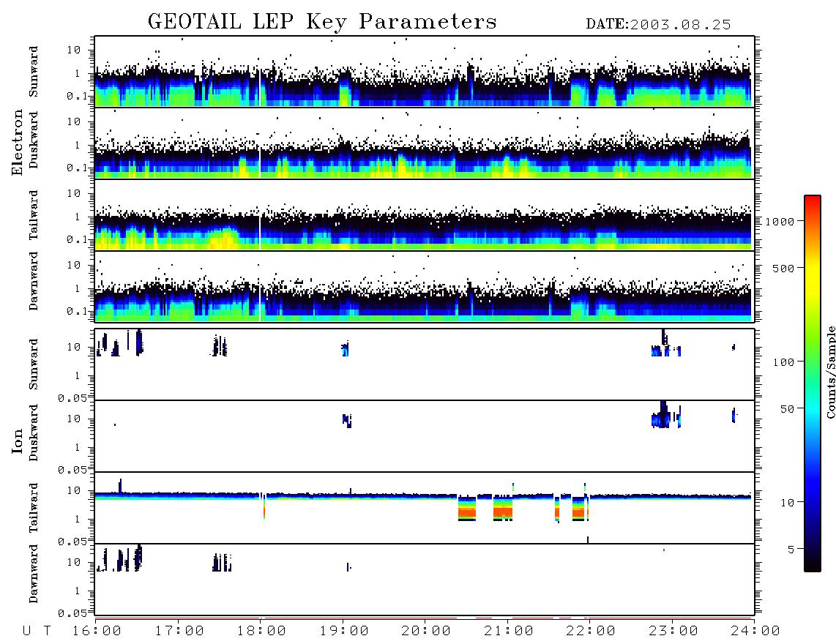The image size is (836, 644).
Task: Click the "19:00" time tick label
Action: (344, 631)
